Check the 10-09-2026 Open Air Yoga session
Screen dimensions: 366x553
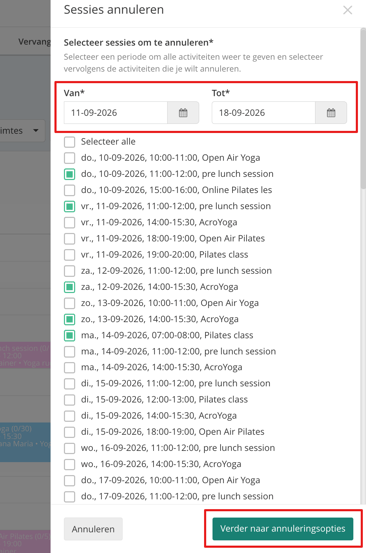(x=69, y=158)
